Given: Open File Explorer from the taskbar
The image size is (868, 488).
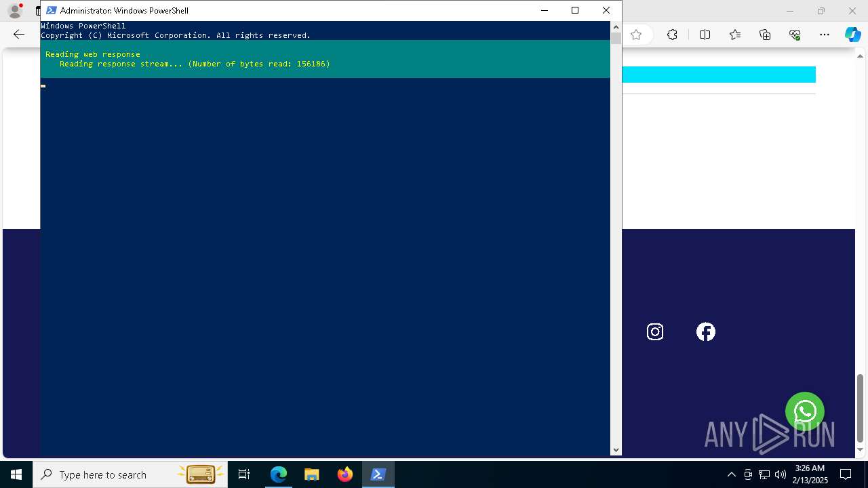Looking at the screenshot, I should coord(312,474).
